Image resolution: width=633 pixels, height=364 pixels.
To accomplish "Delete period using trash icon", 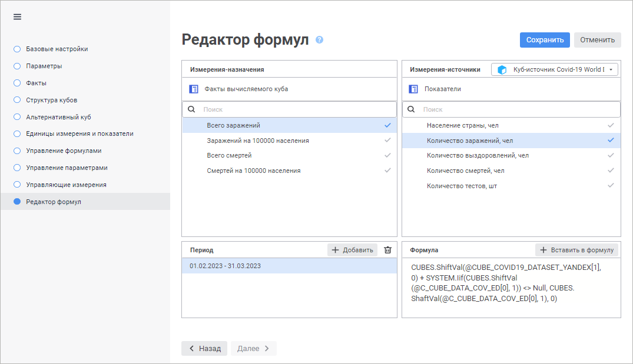I will pyautogui.click(x=387, y=250).
